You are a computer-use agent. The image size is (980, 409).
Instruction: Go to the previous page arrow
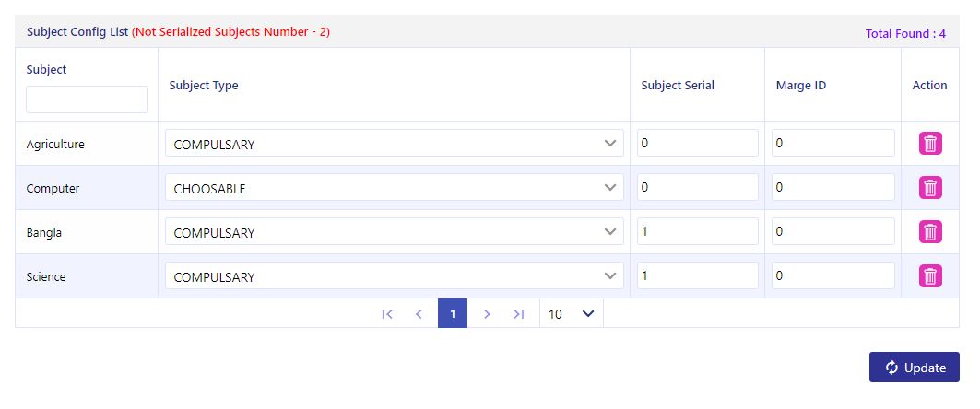pos(419,314)
